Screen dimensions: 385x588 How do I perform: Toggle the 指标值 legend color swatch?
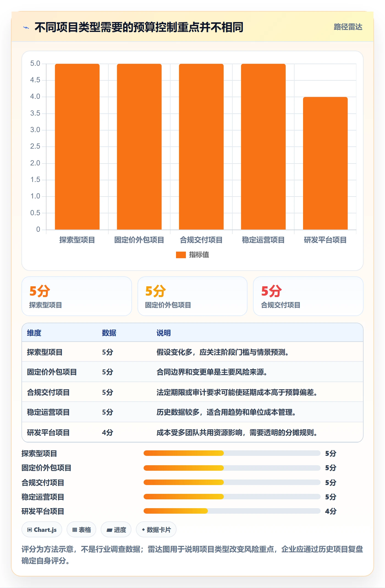click(x=181, y=255)
